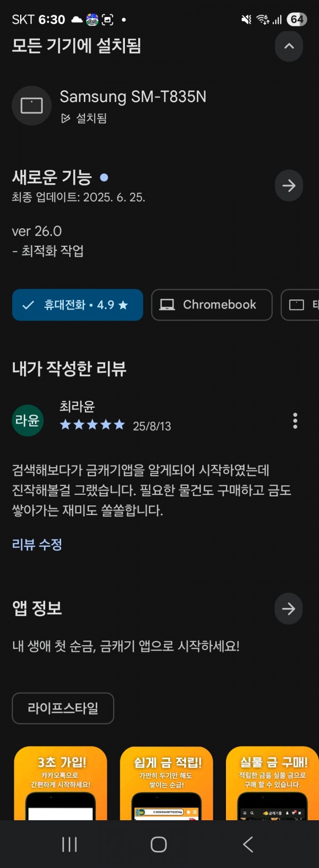Screen dimensions: 319x868
Task: Tap the home navigation button
Action: 158,844
